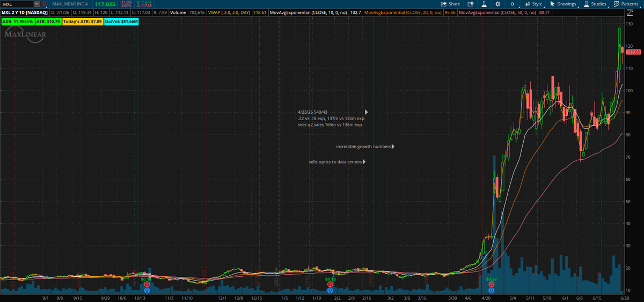
Task: Click the Share button
Action: [x=450, y=4]
